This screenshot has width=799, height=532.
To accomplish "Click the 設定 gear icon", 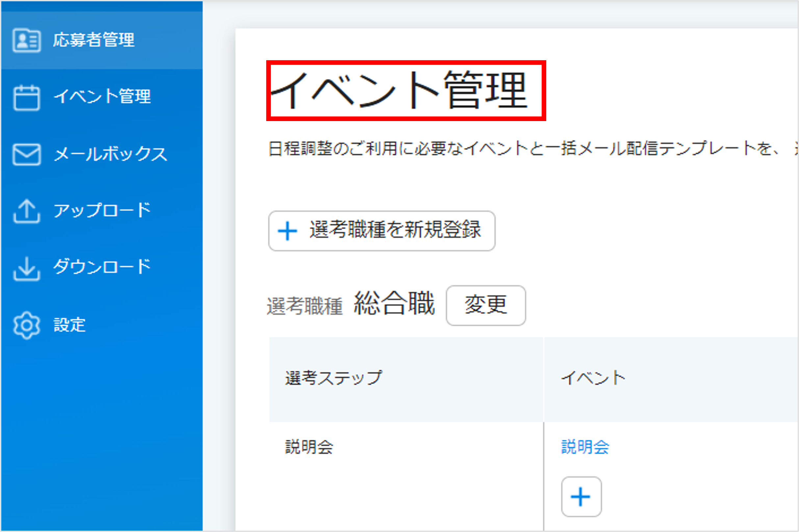I will [x=26, y=325].
